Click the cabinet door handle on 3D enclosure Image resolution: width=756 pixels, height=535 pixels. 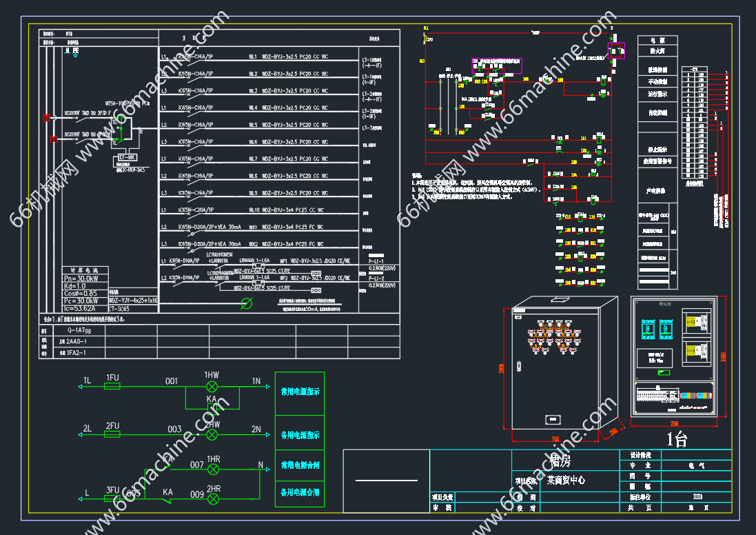[552, 418]
